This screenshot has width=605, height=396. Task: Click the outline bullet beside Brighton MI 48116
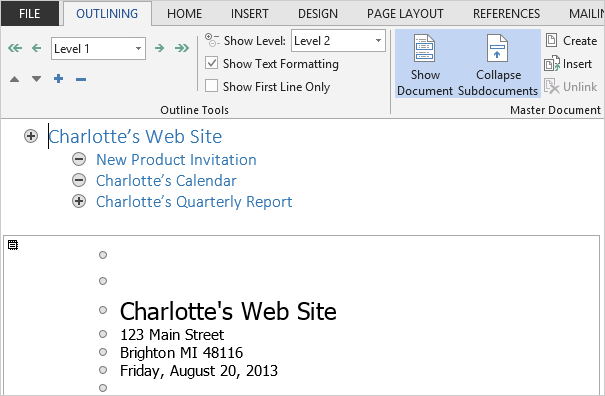pos(103,352)
